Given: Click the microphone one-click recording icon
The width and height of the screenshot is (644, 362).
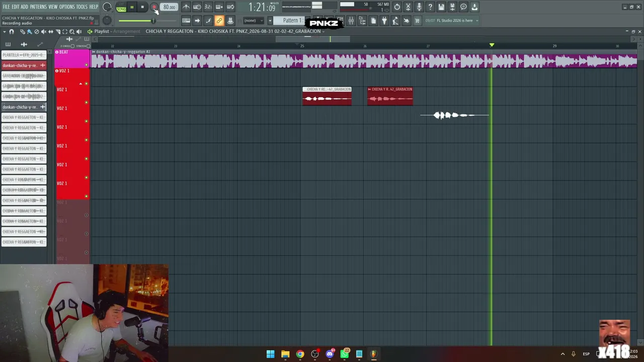Looking at the screenshot, I should [419, 7].
